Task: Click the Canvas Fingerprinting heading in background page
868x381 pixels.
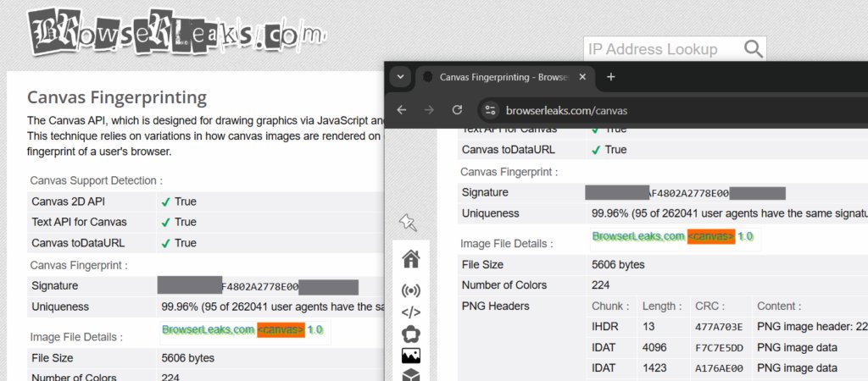Action: pyautogui.click(x=117, y=97)
